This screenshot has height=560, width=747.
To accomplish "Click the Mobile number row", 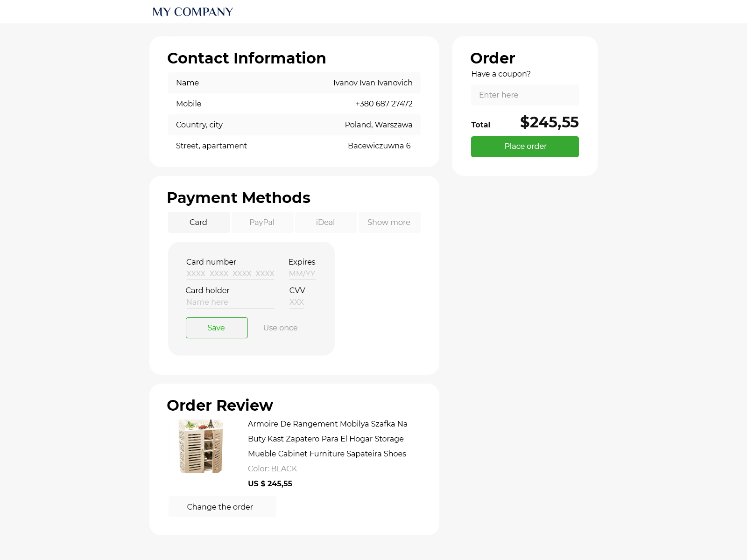I will (294, 104).
